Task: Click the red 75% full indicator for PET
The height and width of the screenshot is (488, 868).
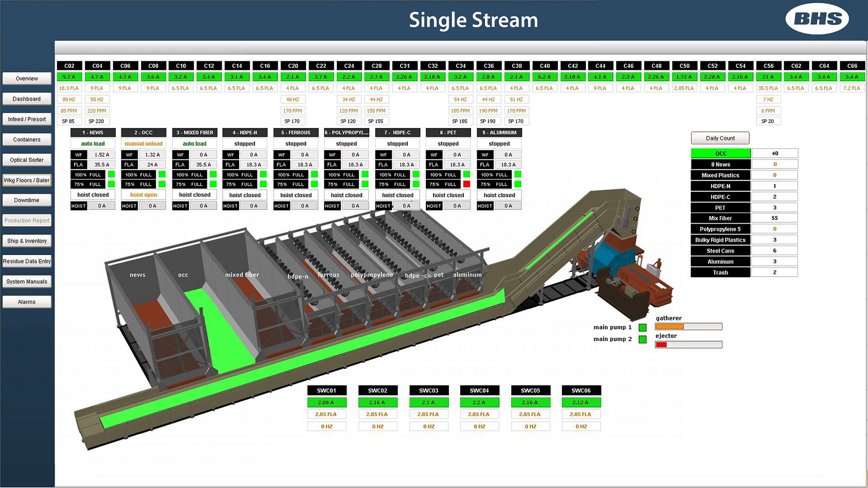Action: point(466,184)
